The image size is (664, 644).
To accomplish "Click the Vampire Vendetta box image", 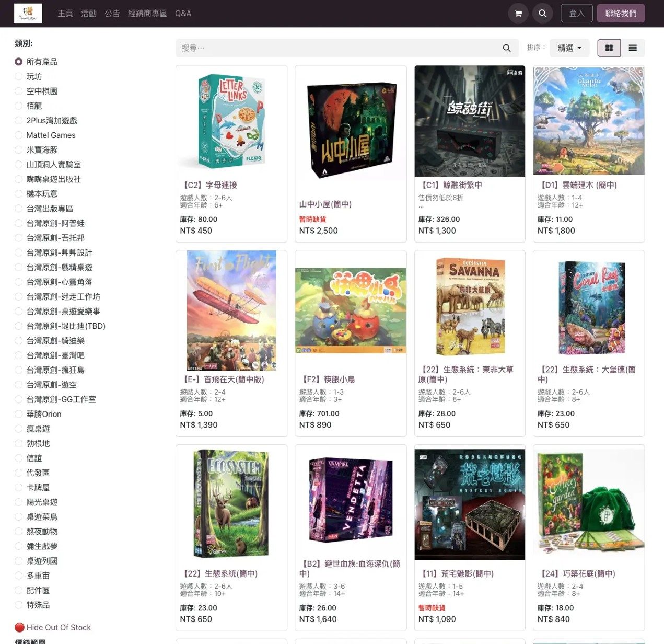I will (351, 501).
